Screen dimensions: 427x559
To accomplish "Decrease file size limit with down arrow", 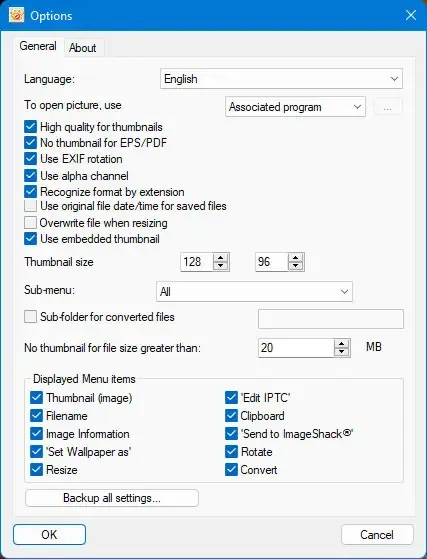I will pyautogui.click(x=342, y=352).
